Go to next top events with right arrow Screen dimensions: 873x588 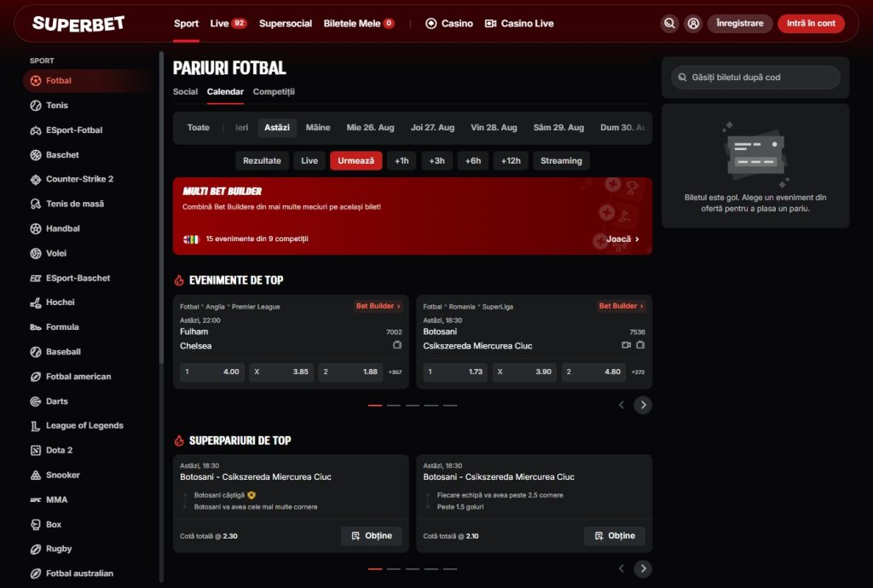[643, 405]
